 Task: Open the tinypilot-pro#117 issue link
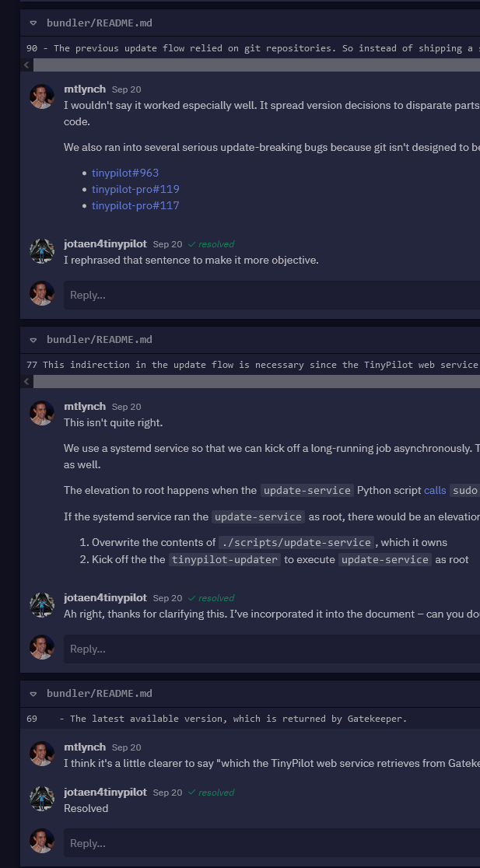135,205
